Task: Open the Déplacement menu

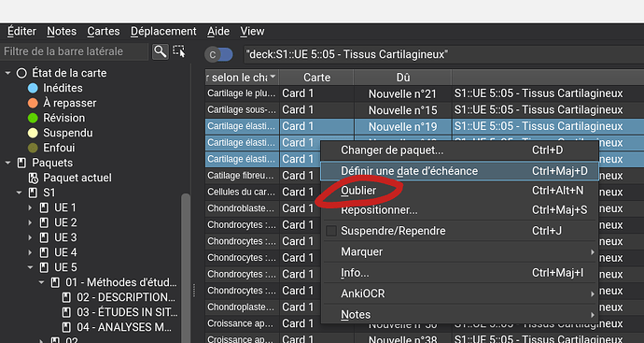Action: pos(163,31)
